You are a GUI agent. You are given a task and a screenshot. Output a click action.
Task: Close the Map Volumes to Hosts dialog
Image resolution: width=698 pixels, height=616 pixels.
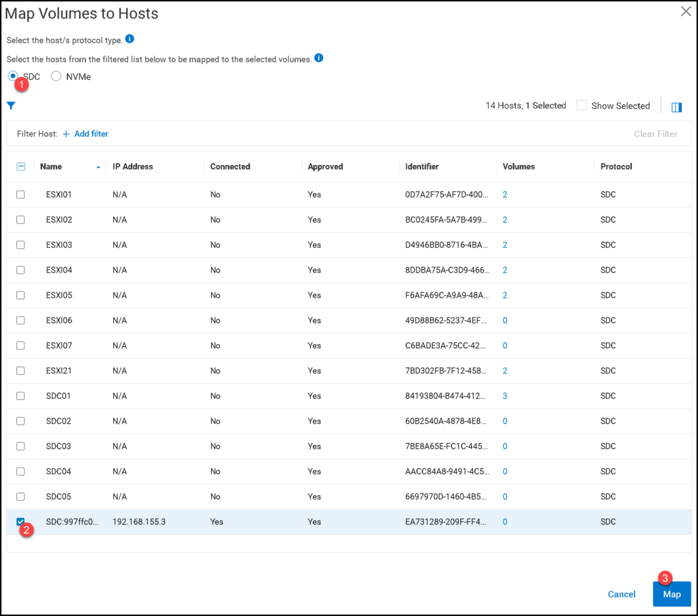pos(685,11)
